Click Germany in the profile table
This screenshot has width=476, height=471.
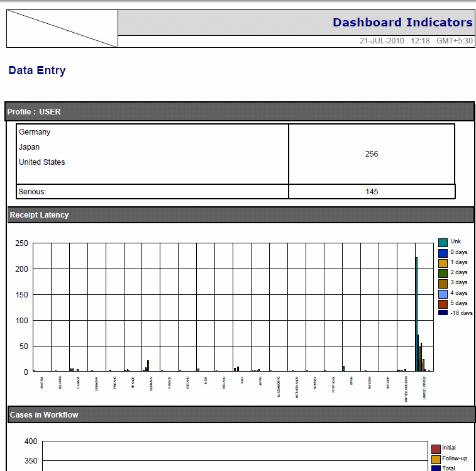pos(35,132)
